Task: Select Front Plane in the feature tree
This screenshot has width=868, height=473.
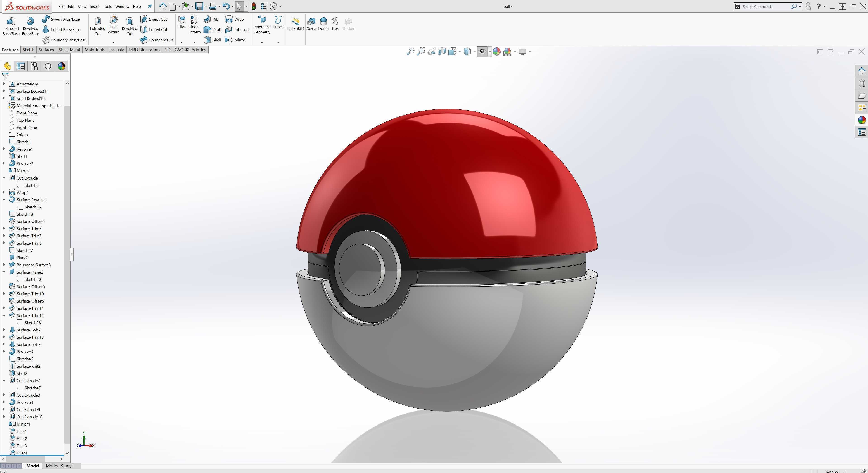Action: pyautogui.click(x=27, y=113)
